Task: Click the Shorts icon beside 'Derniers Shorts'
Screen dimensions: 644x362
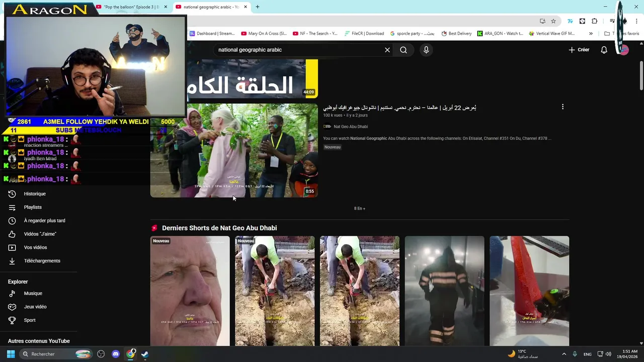Action: [154, 228]
